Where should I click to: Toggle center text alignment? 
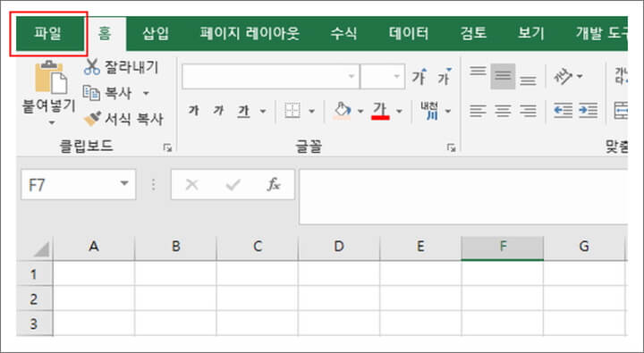(x=503, y=111)
